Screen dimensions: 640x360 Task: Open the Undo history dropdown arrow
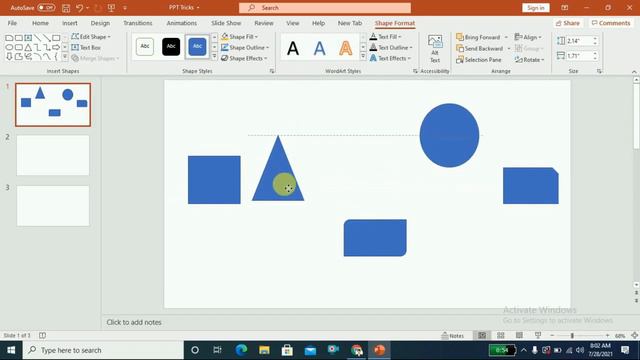(87, 8)
